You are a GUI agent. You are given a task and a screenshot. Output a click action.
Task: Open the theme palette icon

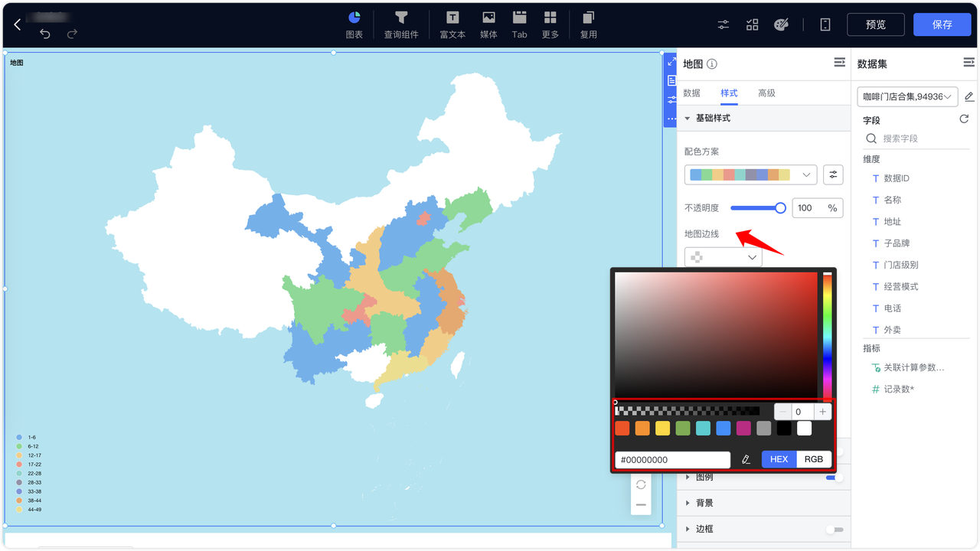pos(781,24)
